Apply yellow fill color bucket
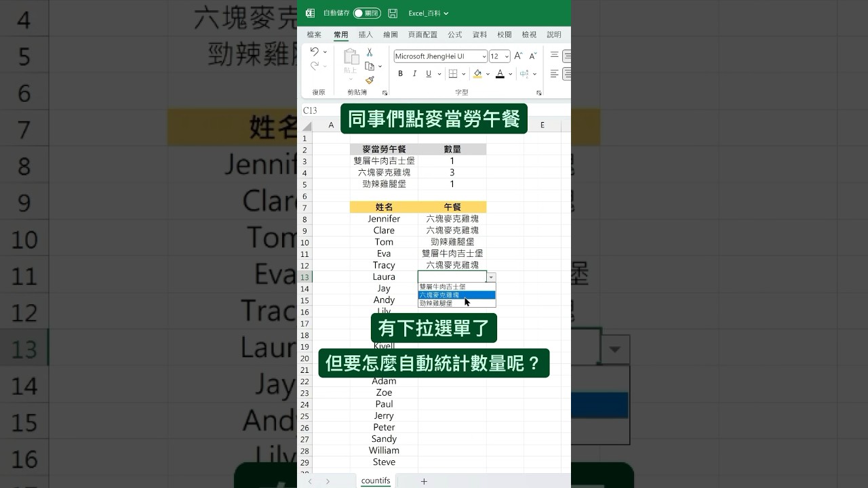This screenshot has width=868, height=488. [477, 74]
